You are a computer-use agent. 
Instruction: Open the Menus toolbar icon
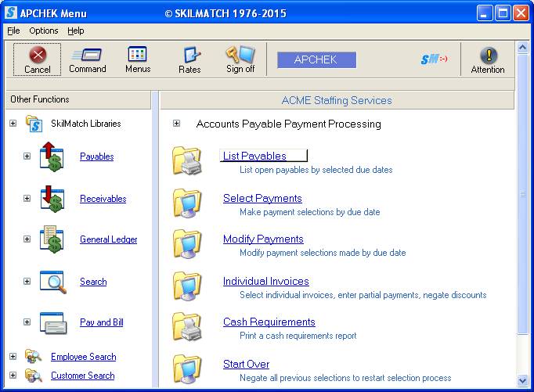(x=137, y=54)
